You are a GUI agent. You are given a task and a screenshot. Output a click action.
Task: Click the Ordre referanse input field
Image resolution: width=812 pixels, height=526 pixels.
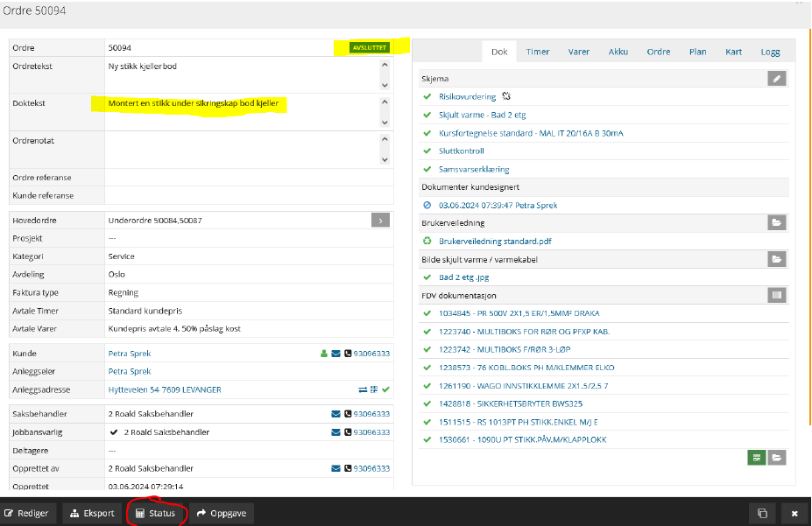pos(249,178)
